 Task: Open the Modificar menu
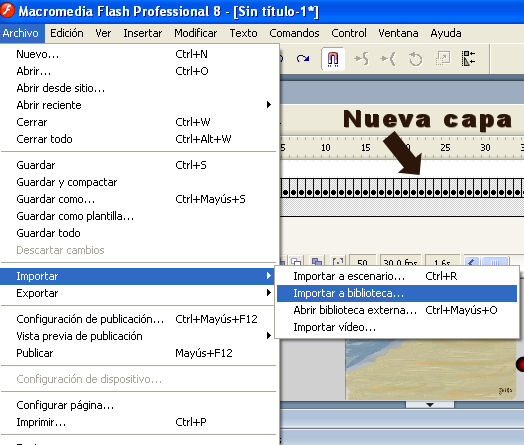[195, 33]
